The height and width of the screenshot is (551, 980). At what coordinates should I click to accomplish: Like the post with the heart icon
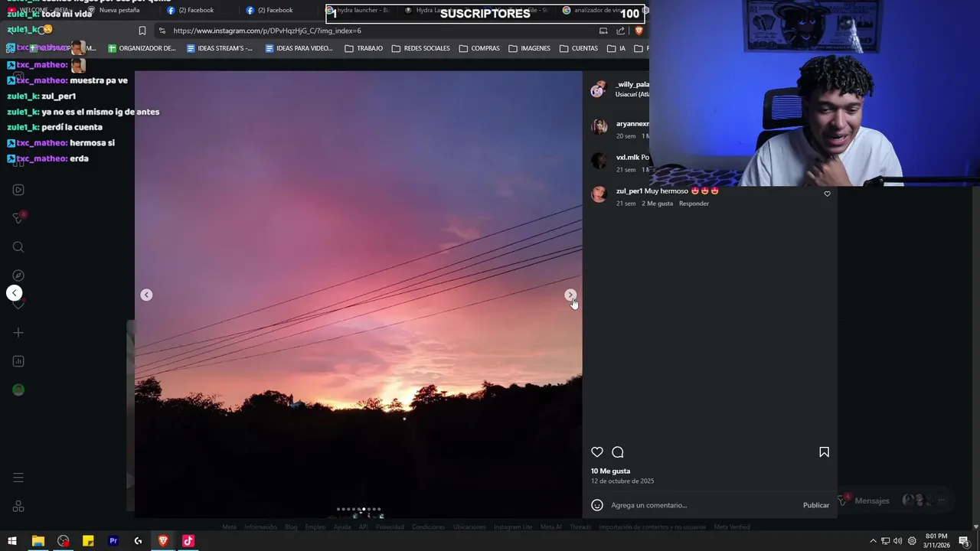[x=597, y=452]
